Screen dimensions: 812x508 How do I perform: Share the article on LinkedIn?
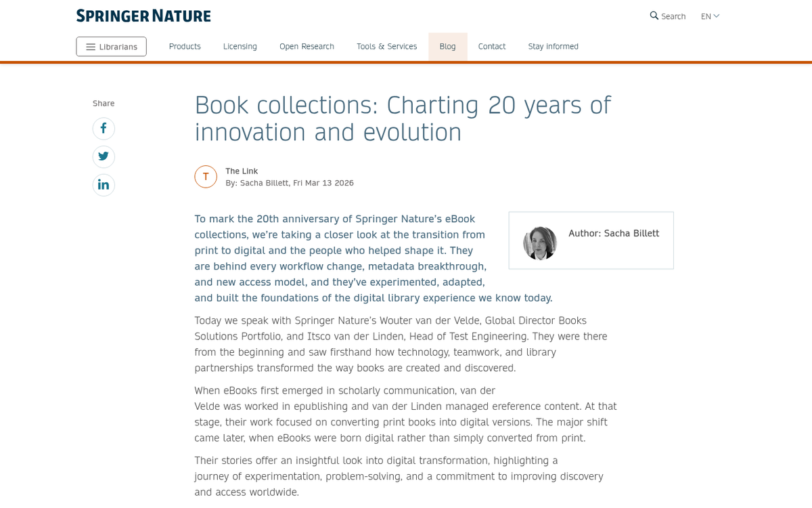[x=104, y=184]
